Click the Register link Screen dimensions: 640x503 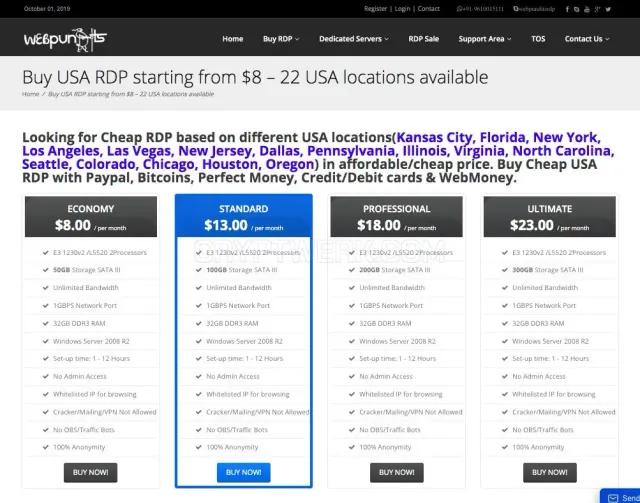376,9
